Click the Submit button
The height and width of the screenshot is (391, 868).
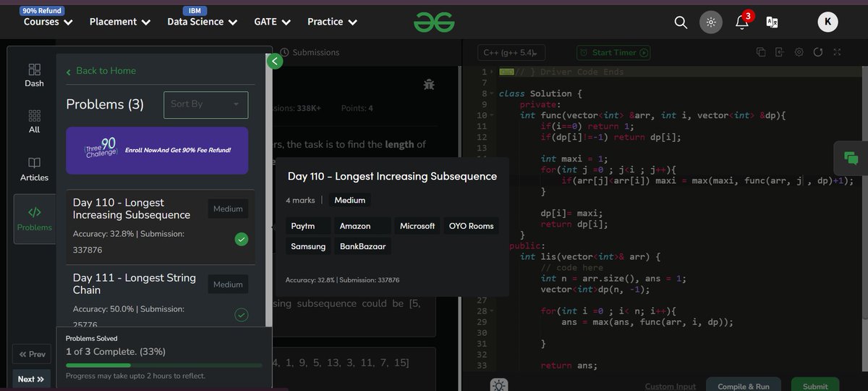(815, 386)
